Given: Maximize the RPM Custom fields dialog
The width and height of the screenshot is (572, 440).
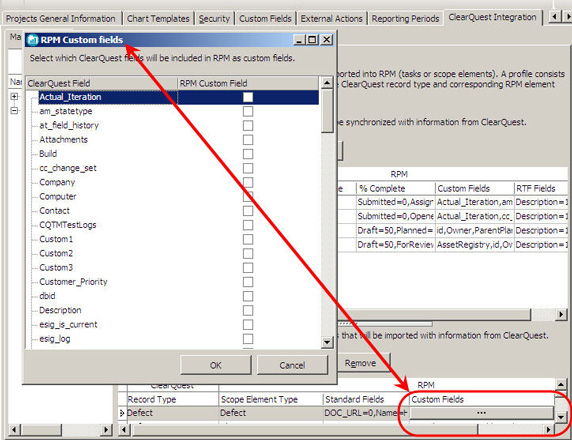Looking at the screenshot, I should click(312, 39).
